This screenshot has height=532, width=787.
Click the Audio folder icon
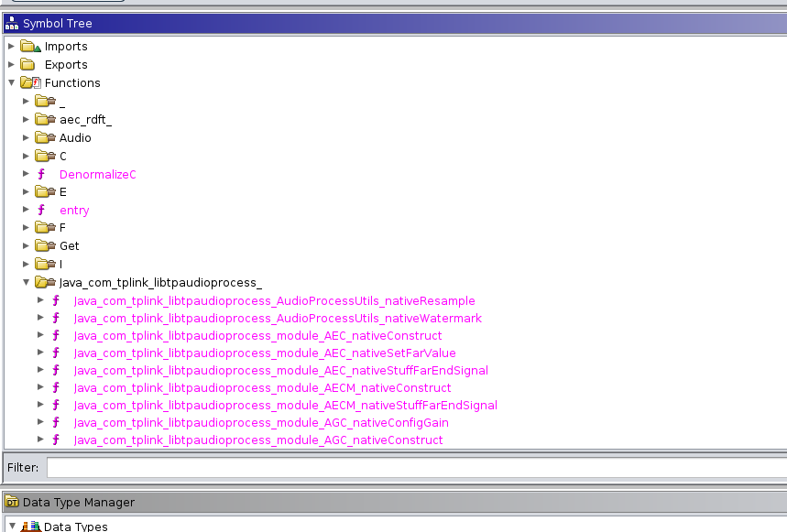pos(45,137)
